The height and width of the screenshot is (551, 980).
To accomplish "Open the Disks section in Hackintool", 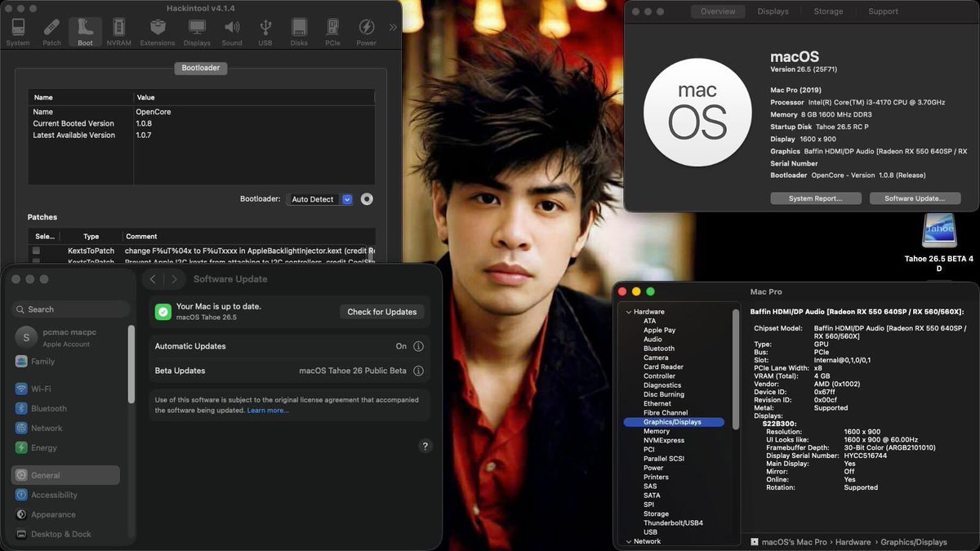I will click(x=299, y=32).
